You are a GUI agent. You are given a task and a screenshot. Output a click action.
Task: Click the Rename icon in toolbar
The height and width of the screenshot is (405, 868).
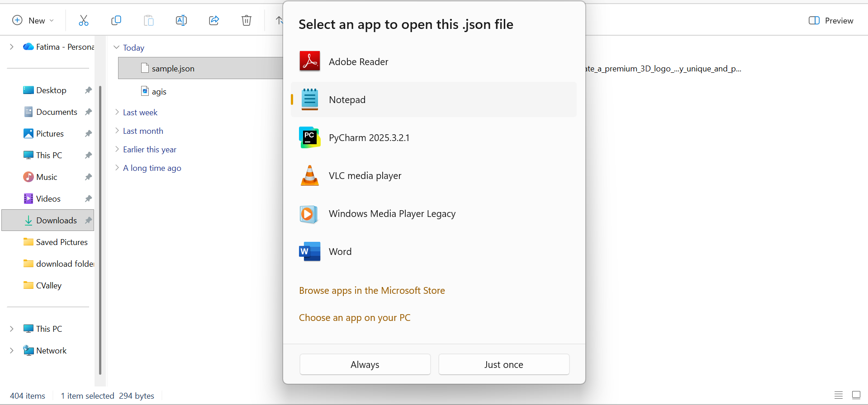(181, 20)
